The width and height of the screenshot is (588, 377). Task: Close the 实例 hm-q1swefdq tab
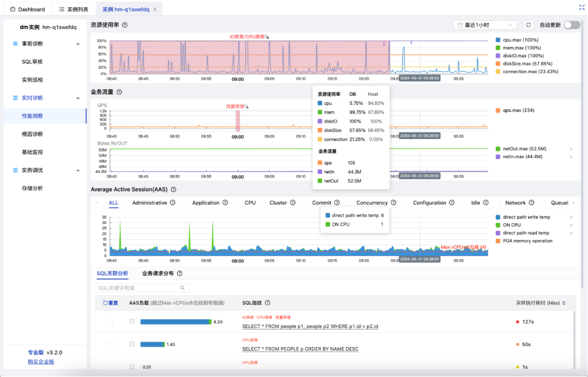point(155,9)
